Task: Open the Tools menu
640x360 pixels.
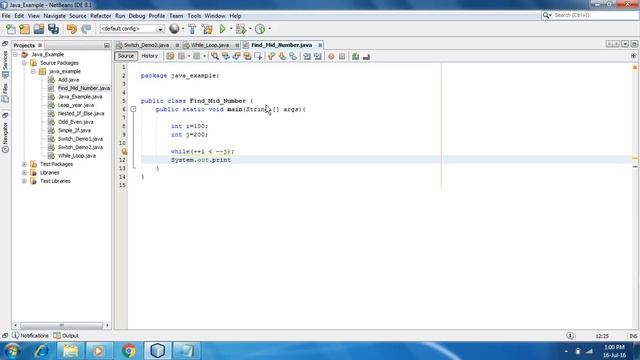Action: 194,16
